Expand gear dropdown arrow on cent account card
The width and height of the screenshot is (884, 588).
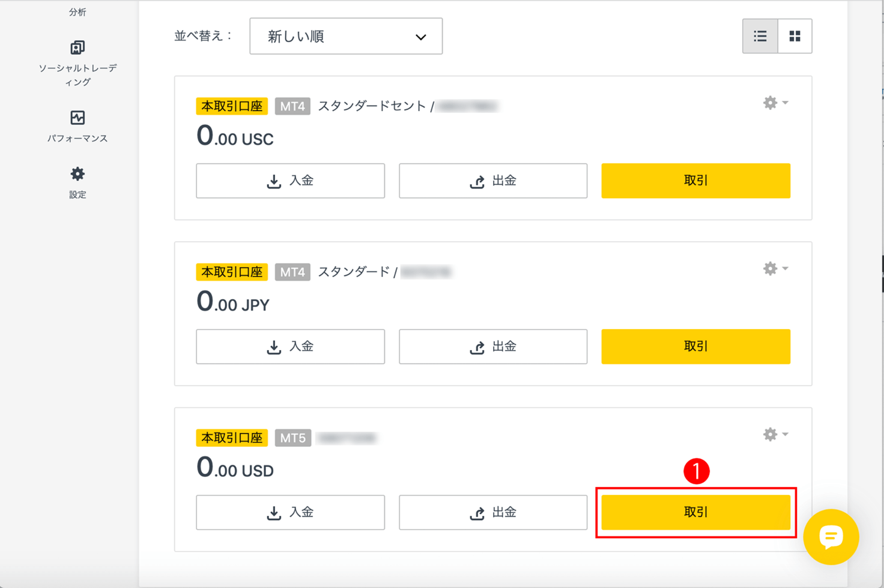[785, 103]
